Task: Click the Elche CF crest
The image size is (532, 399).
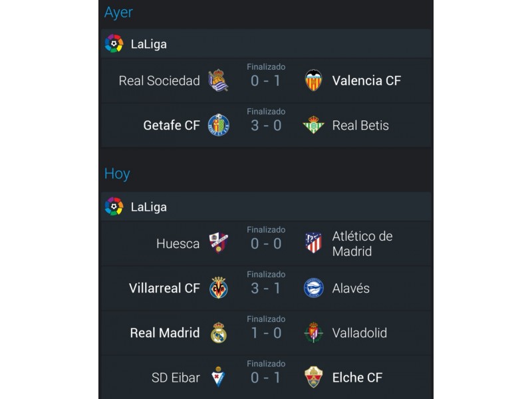Action: [x=313, y=377]
